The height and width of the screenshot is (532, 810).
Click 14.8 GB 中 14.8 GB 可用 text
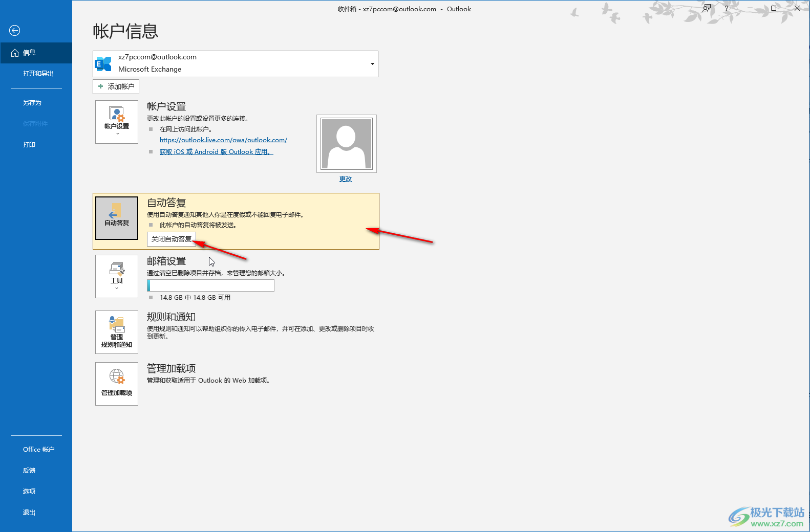[195, 298]
